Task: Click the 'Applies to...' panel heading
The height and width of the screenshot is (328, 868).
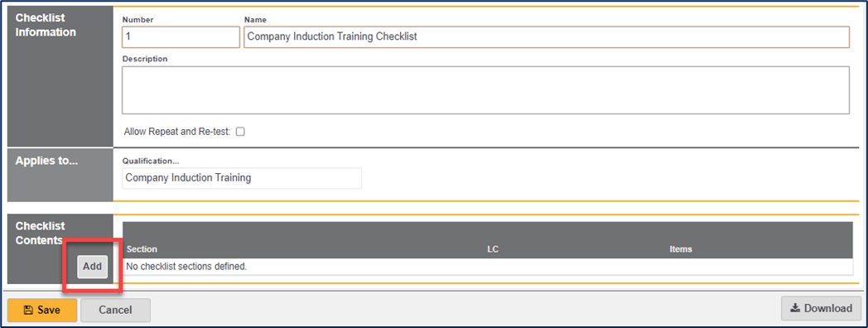Action: pyautogui.click(x=47, y=161)
